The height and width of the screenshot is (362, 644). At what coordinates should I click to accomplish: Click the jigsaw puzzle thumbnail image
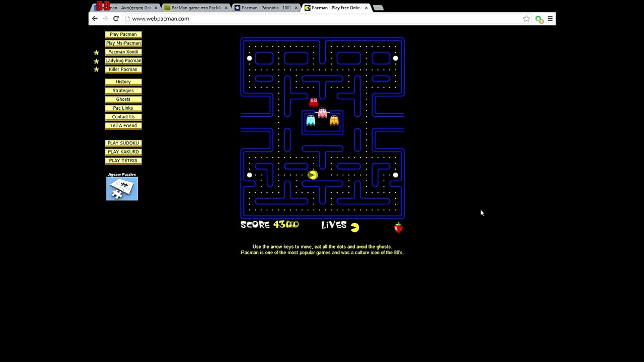click(122, 188)
